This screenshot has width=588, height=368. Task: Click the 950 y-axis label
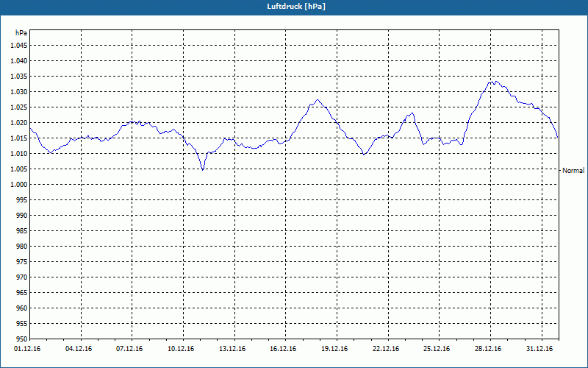22,339
